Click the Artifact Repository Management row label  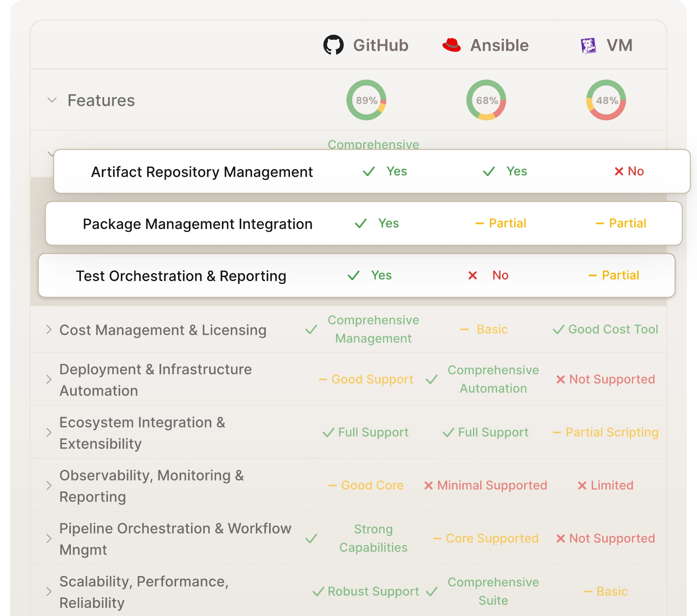[202, 172]
